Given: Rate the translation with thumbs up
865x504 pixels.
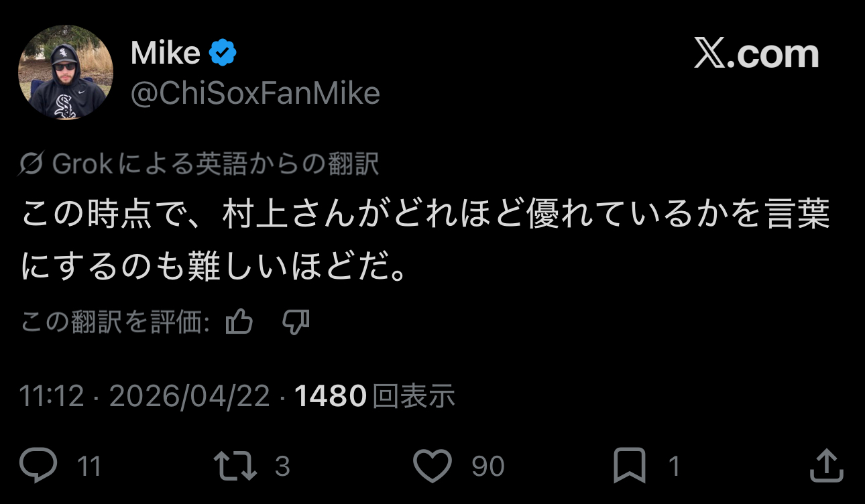Looking at the screenshot, I should (x=239, y=322).
